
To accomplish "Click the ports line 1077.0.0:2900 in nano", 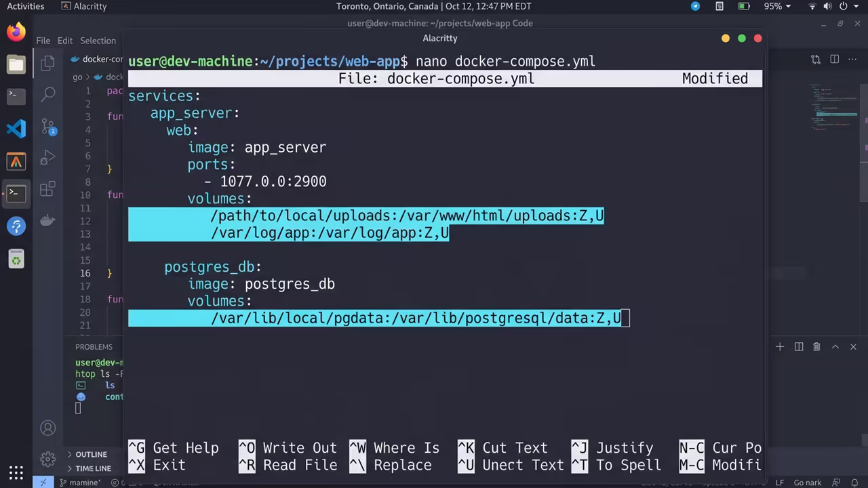I will pyautogui.click(x=265, y=182).
